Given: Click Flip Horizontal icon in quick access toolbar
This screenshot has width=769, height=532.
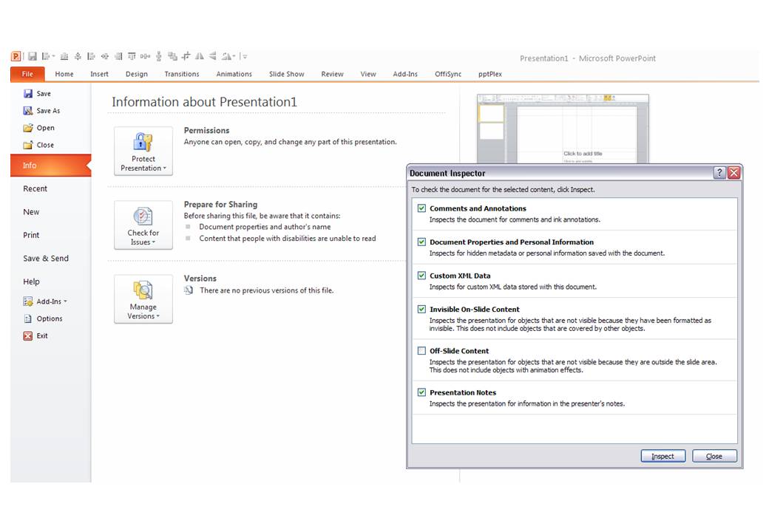Looking at the screenshot, I should click(199, 56).
